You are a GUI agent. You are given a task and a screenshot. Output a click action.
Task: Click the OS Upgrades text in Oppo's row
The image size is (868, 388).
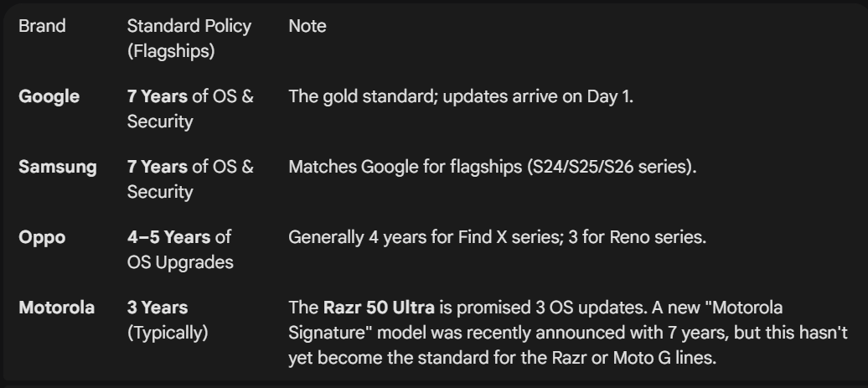coord(179,262)
